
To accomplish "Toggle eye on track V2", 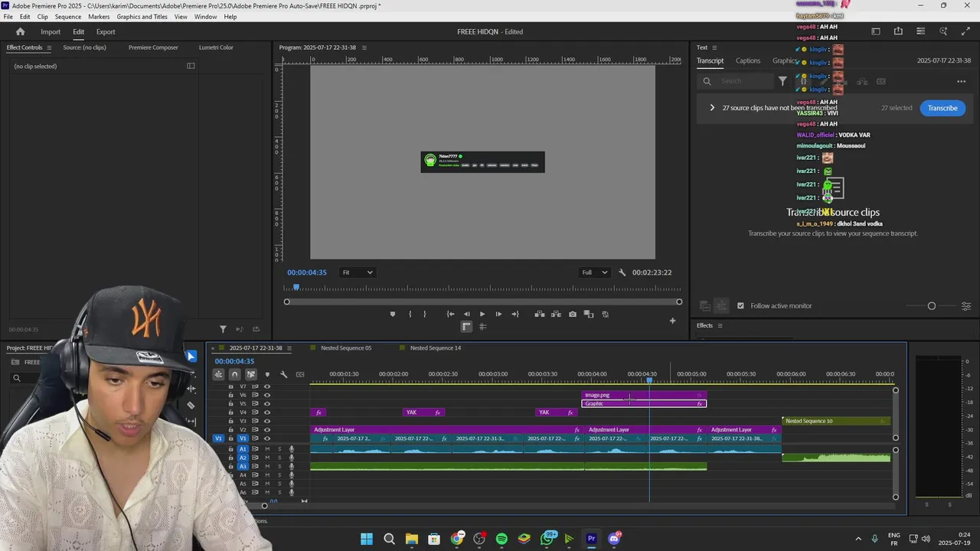I will pos(267,430).
